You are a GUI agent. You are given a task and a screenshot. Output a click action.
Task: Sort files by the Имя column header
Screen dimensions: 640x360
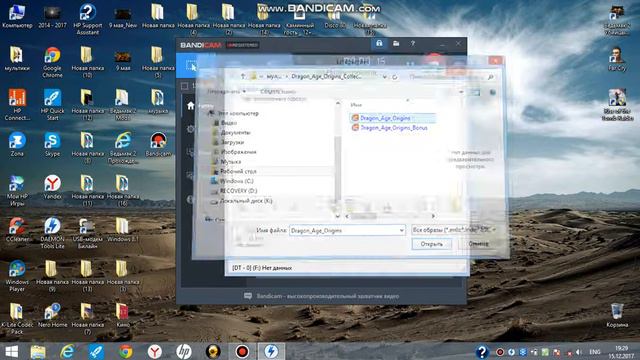pyautogui.click(x=356, y=105)
